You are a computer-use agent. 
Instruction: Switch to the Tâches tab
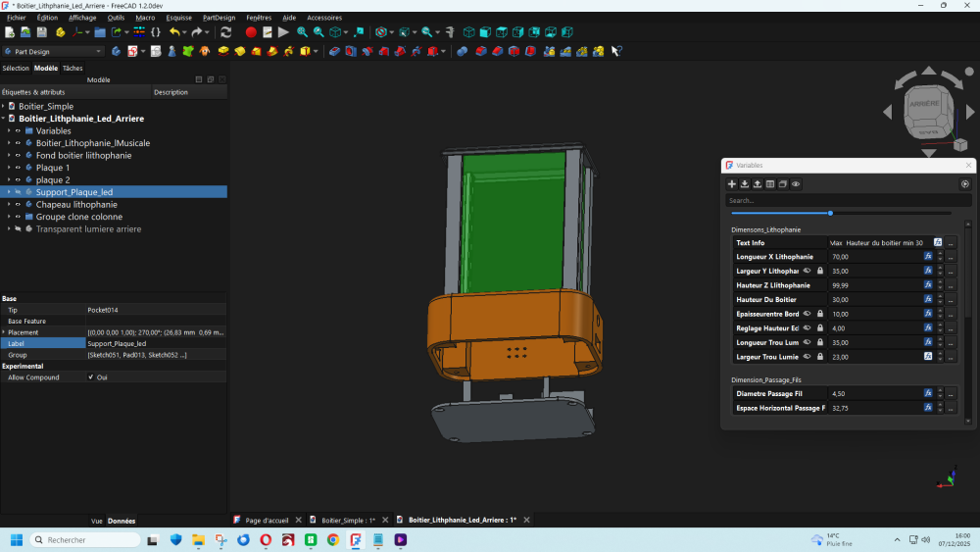[x=73, y=69]
